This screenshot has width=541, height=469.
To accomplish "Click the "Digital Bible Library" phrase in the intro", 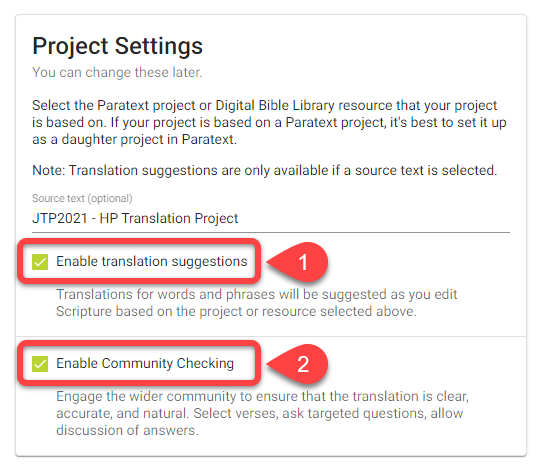I will pos(275,105).
